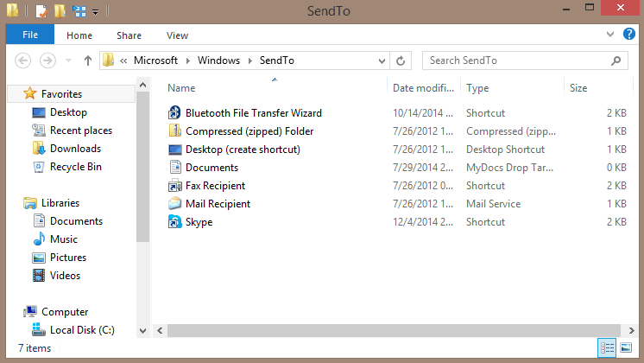
Task: Select the Compressed (zipped) Folder icon
Action: (175, 131)
